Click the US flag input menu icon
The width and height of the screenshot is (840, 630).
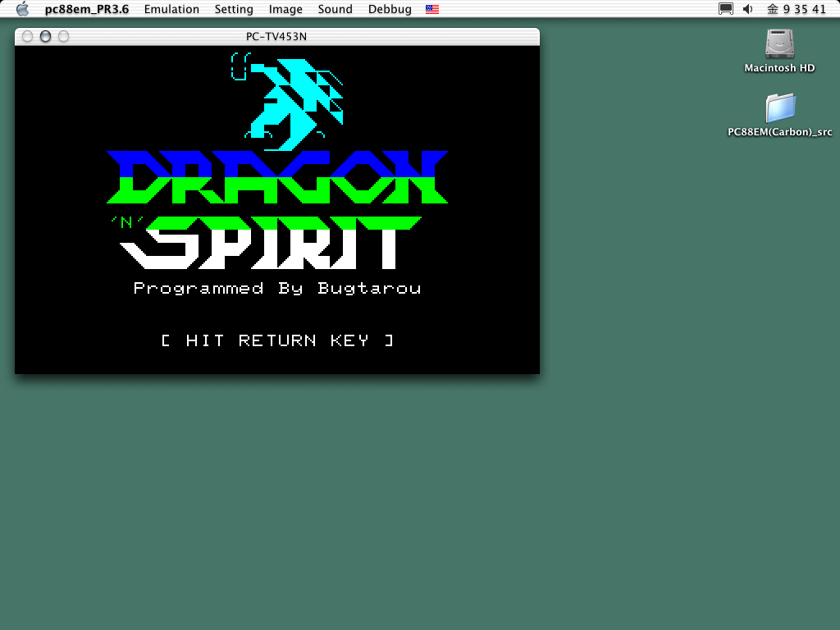point(432,9)
